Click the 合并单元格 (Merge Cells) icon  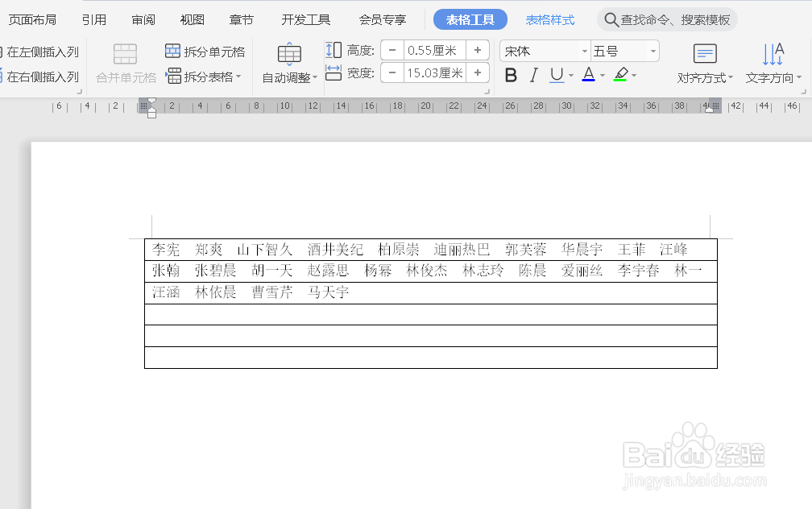[x=124, y=58]
